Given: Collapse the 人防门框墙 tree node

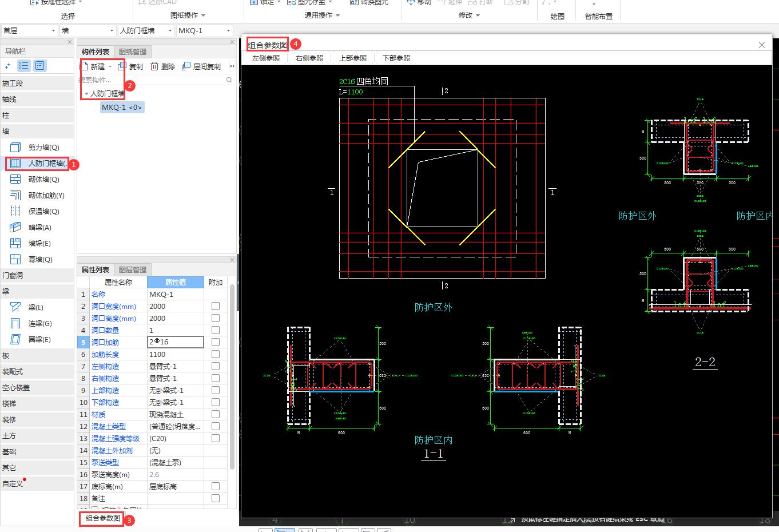Looking at the screenshot, I should click(x=86, y=93).
